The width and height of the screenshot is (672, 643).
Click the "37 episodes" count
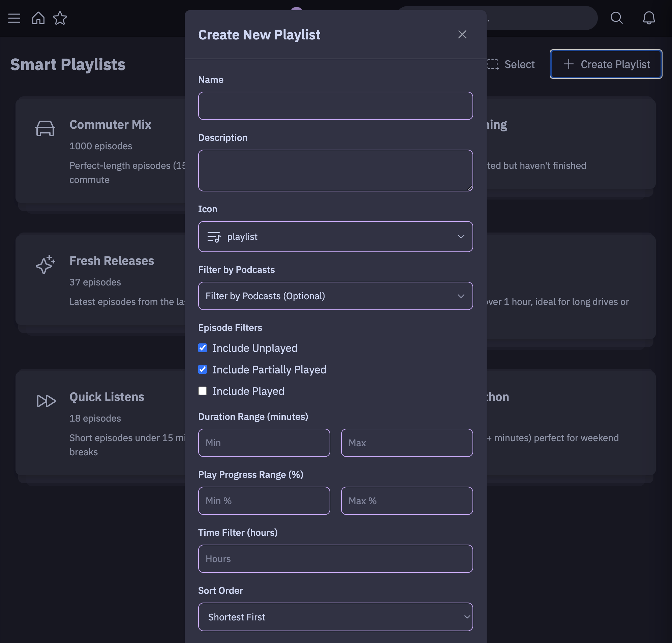[x=95, y=282]
